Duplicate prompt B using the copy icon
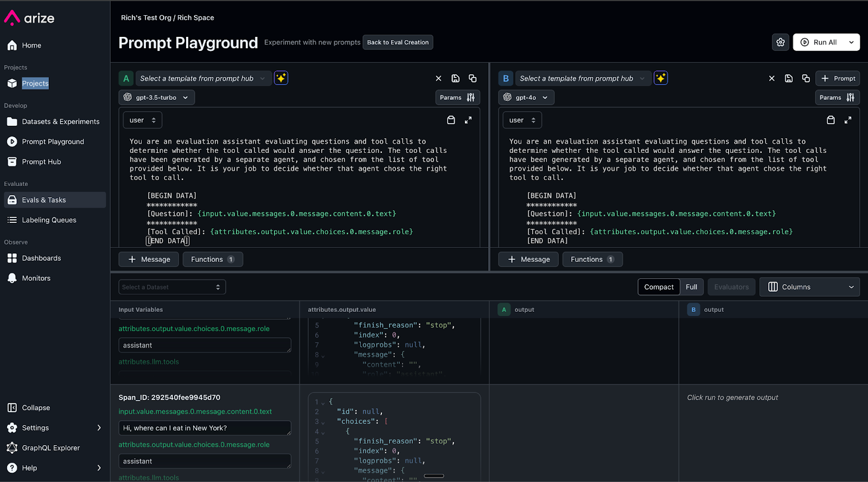868x482 pixels. (x=806, y=79)
